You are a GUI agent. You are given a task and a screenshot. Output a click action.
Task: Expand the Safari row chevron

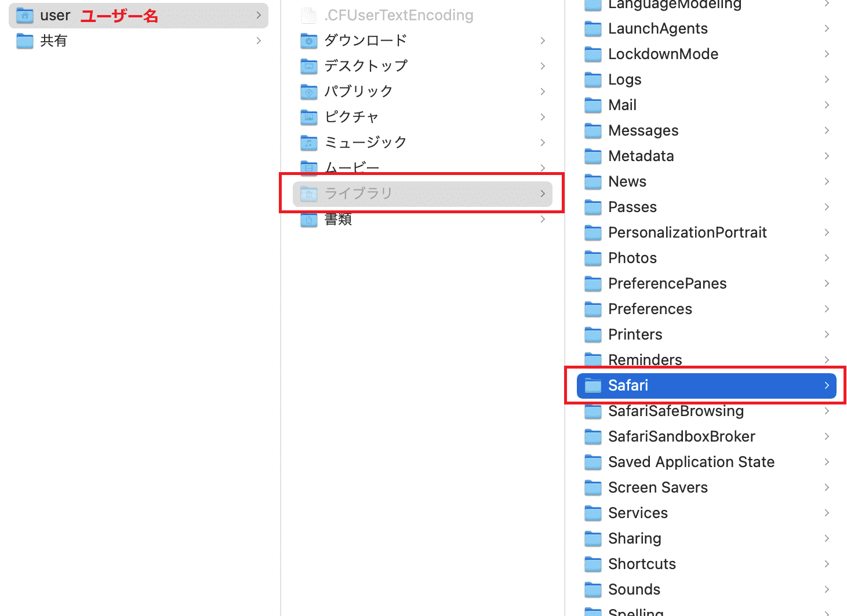tap(827, 385)
